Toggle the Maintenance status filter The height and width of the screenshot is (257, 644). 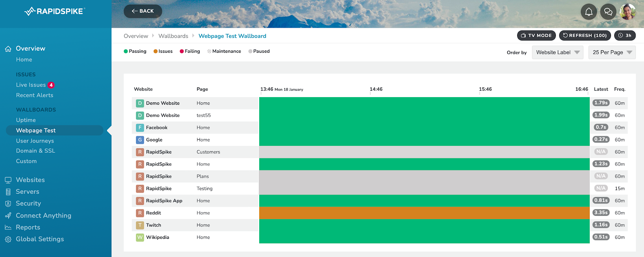224,51
